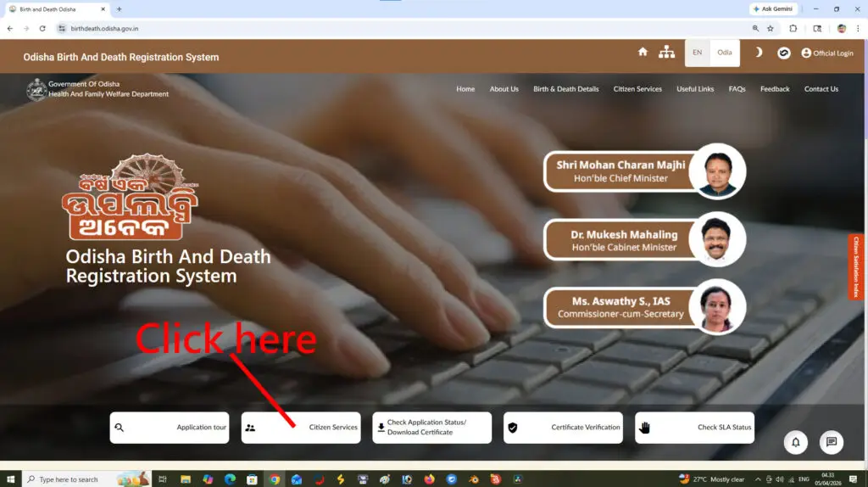Expand Citizen Services nav menu

pos(637,89)
